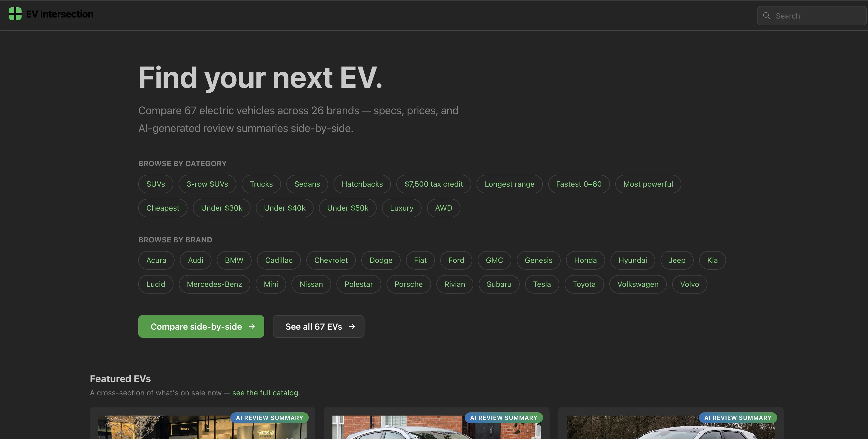Open the Luxury category
The image size is (868, 439).
tap(402, 208)
